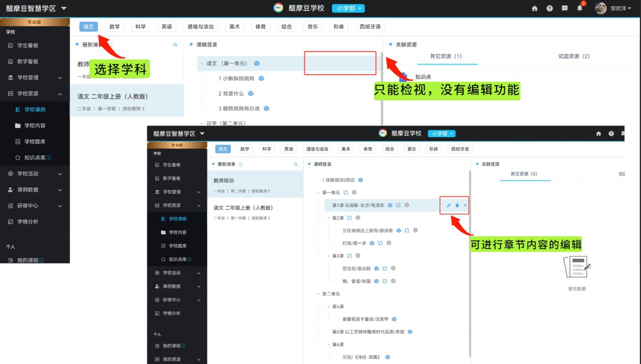The width and height of the screenshot is (641, 364).
Task: Click the cube icon next to 1.体验培训3招式
Action: (x=361, y=180)
